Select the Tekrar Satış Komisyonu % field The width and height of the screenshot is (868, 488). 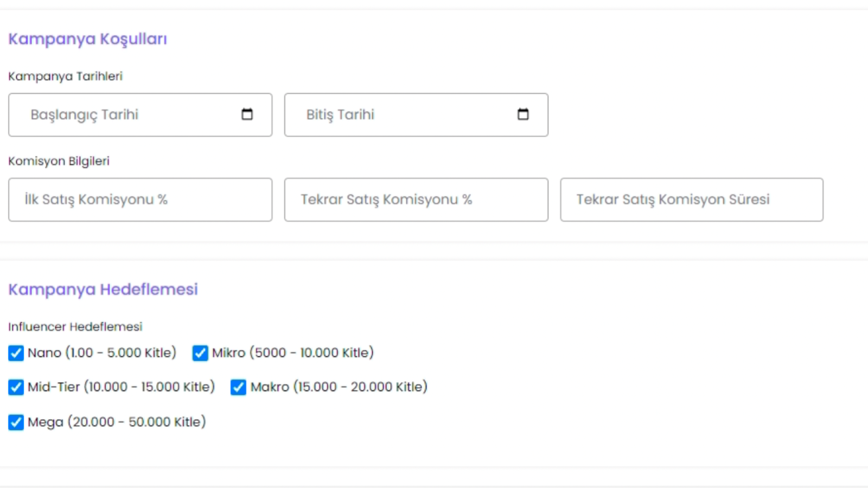pyautogui.click(x=416, y=200)
